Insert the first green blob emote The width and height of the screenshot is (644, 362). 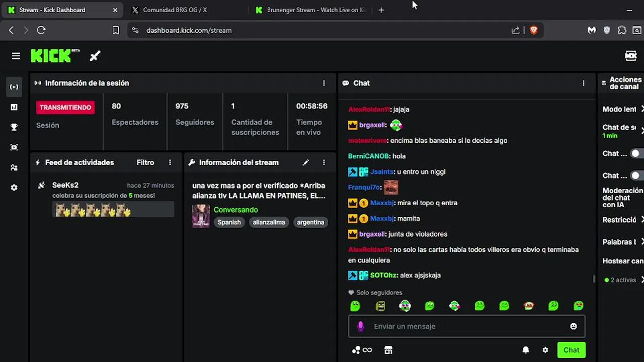pos(355,306)
